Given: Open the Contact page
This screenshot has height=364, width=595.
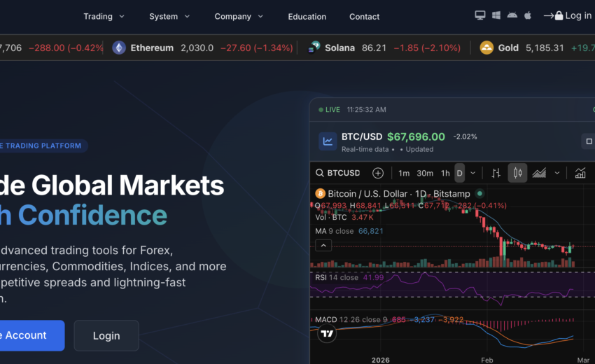Looking at the screenshot, I should coord(364,17).
